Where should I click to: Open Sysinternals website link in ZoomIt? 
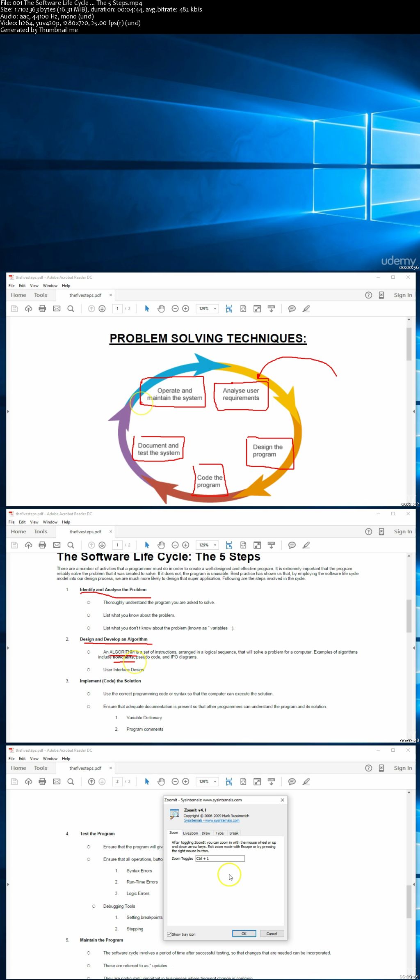[x=212, y=821]
